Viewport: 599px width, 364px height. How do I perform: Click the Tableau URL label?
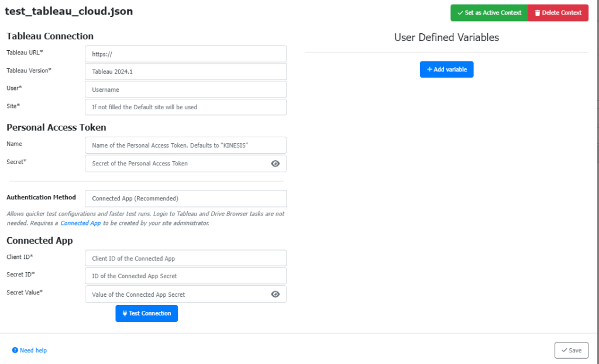25,53
